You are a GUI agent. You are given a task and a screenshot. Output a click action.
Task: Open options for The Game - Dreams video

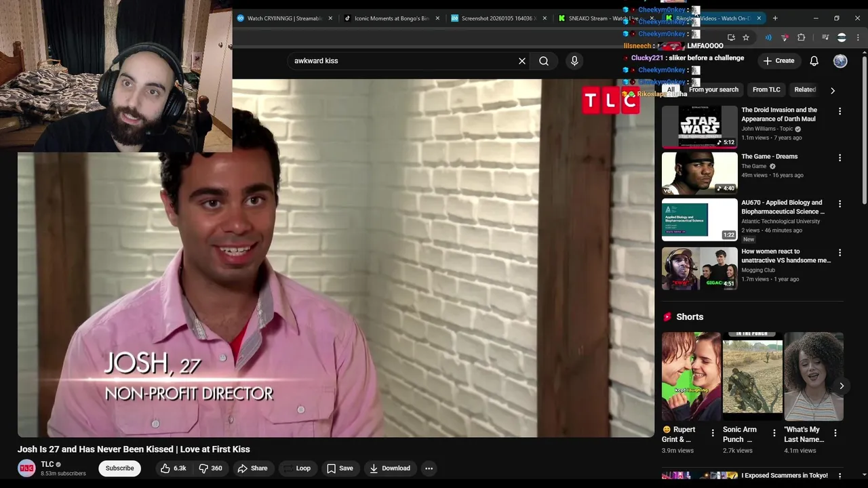tap(840, 158)
